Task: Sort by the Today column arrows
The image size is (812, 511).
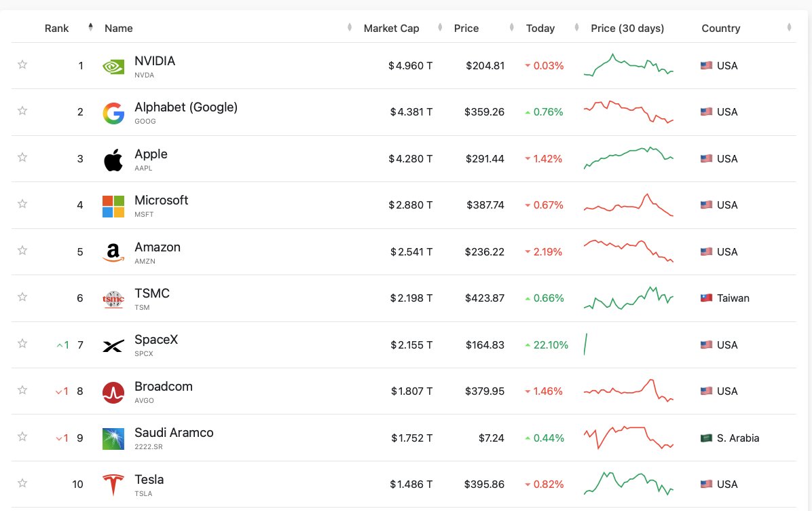Action: click(x=576, y=27)
